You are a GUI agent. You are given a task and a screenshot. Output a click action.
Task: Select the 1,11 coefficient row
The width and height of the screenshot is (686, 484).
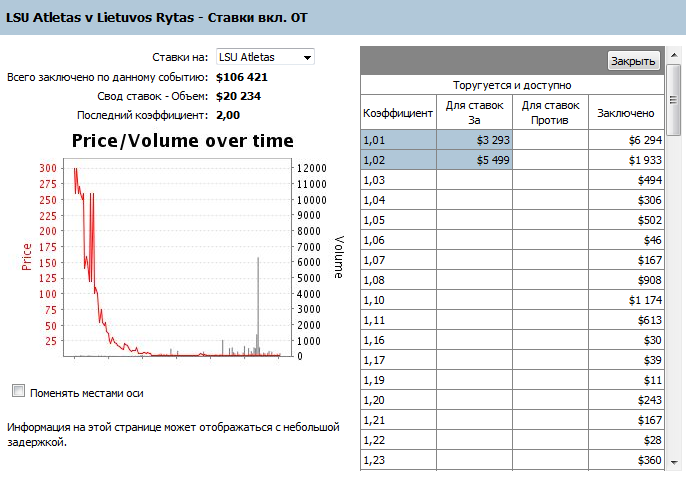click(512, 320)
